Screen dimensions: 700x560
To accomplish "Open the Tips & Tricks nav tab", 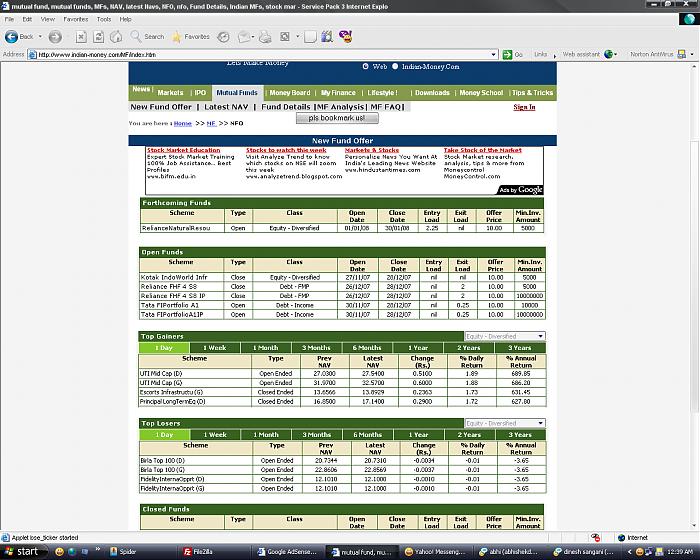I will coord(532,93).
